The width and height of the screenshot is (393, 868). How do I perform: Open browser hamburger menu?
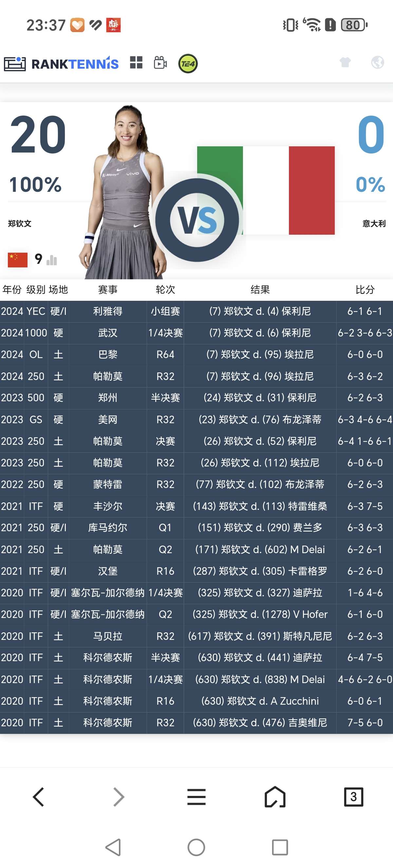point(196,797)
